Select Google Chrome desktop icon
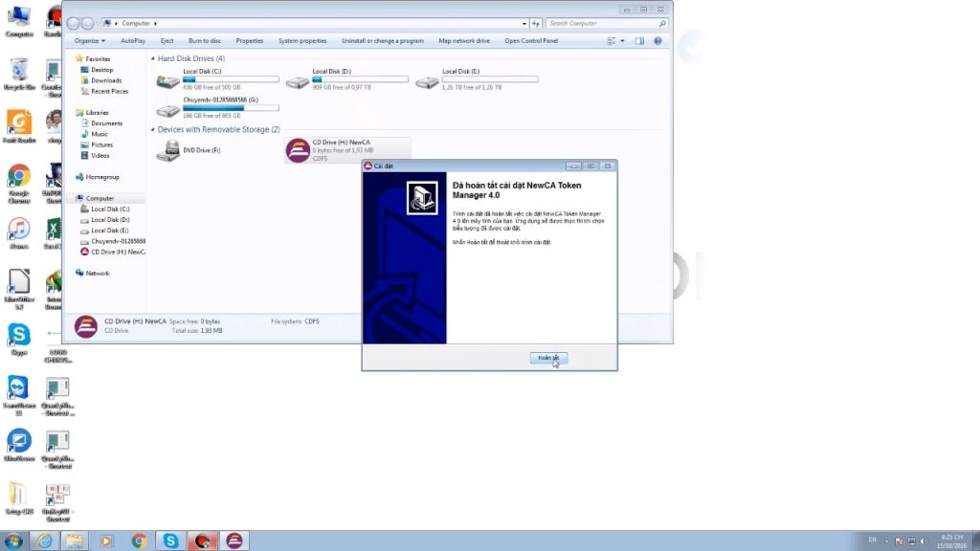 [19, 184]
